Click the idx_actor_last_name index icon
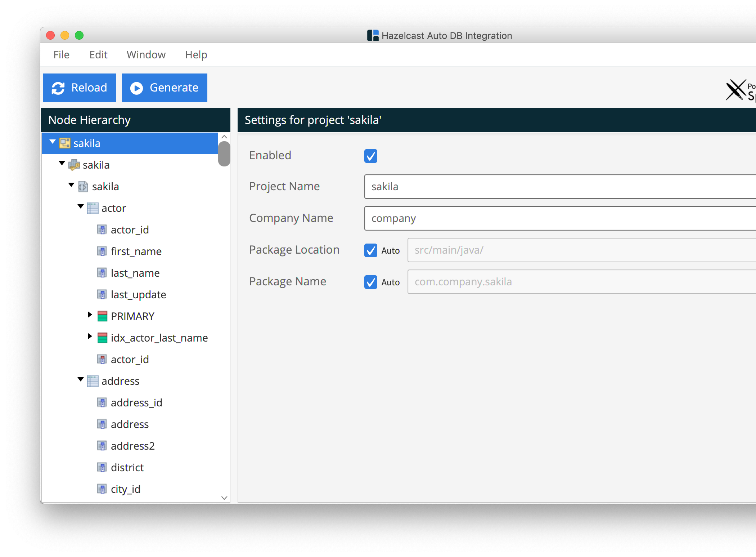 click(x=103, y=338)
